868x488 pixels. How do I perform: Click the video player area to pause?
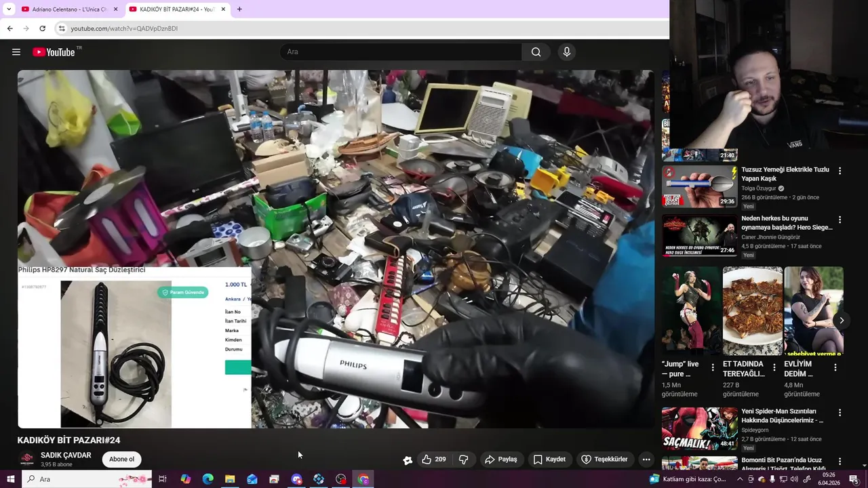point(336,249)
